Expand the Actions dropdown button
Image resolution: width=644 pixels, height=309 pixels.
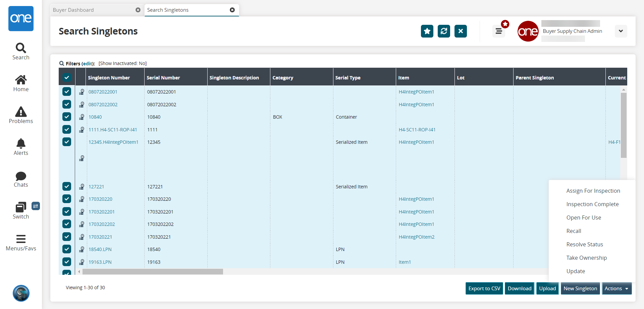coord(616,289)
